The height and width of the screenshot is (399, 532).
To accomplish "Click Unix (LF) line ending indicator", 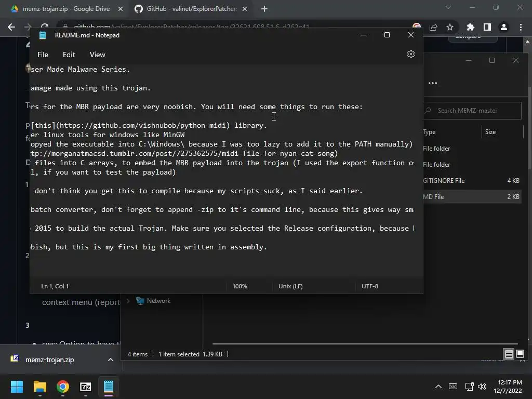I will (290, 286).
